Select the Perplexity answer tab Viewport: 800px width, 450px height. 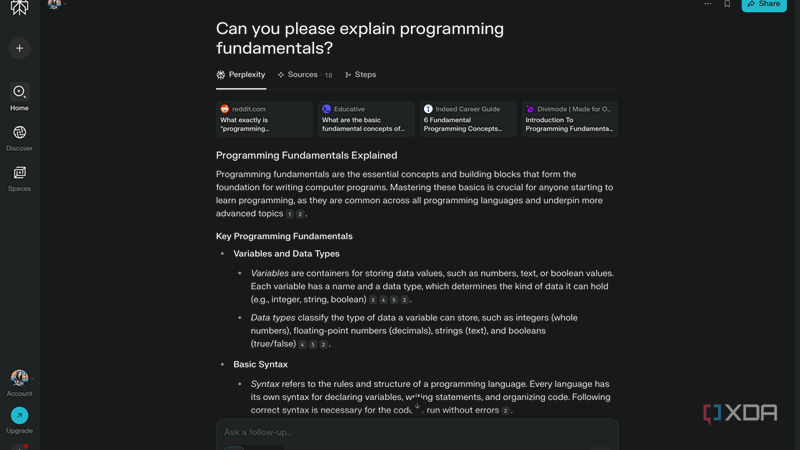click(241, 75)
